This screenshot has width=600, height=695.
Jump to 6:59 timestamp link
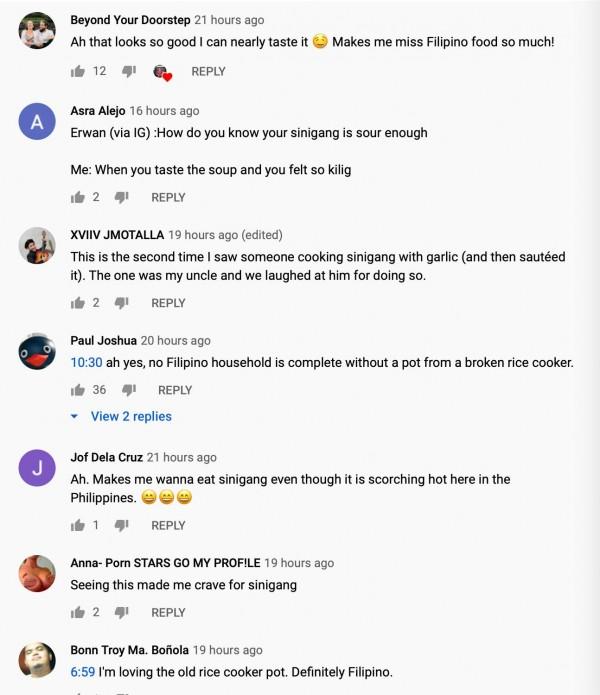point(82,672)
